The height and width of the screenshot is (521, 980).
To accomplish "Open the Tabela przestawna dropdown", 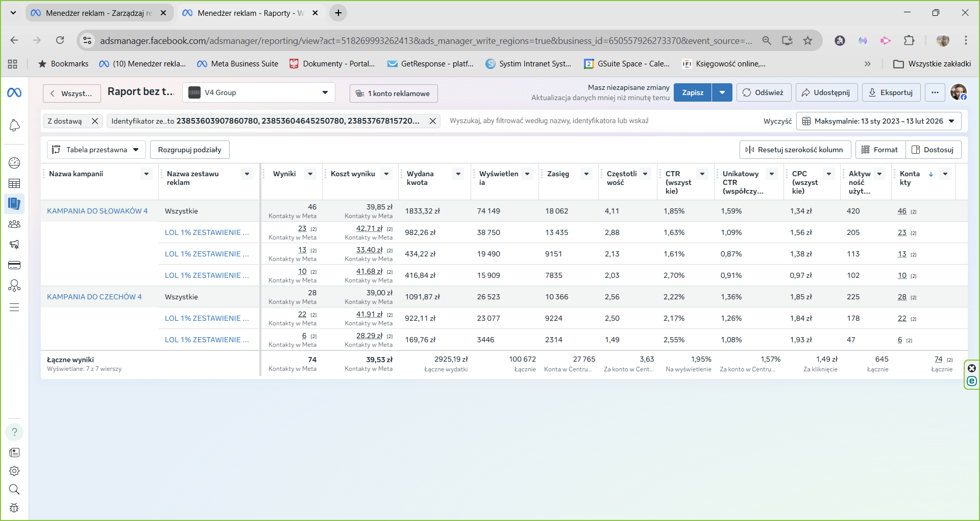I will coord(96,150).
